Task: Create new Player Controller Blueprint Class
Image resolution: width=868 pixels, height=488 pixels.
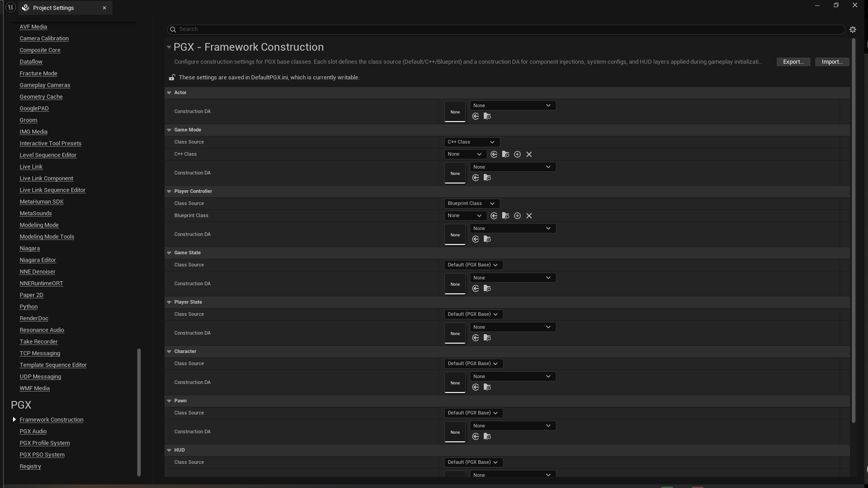Action: tap(517, 216)
